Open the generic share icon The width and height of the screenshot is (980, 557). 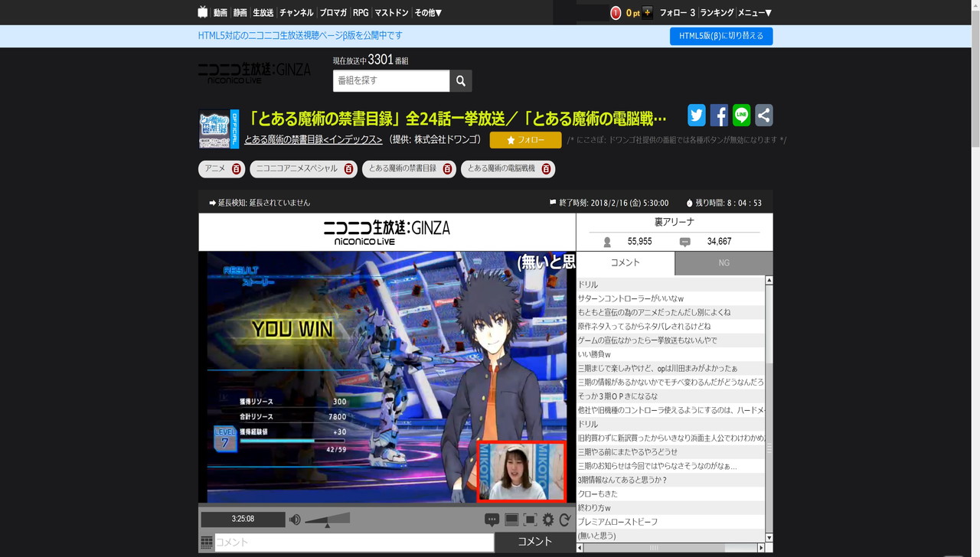764,115
